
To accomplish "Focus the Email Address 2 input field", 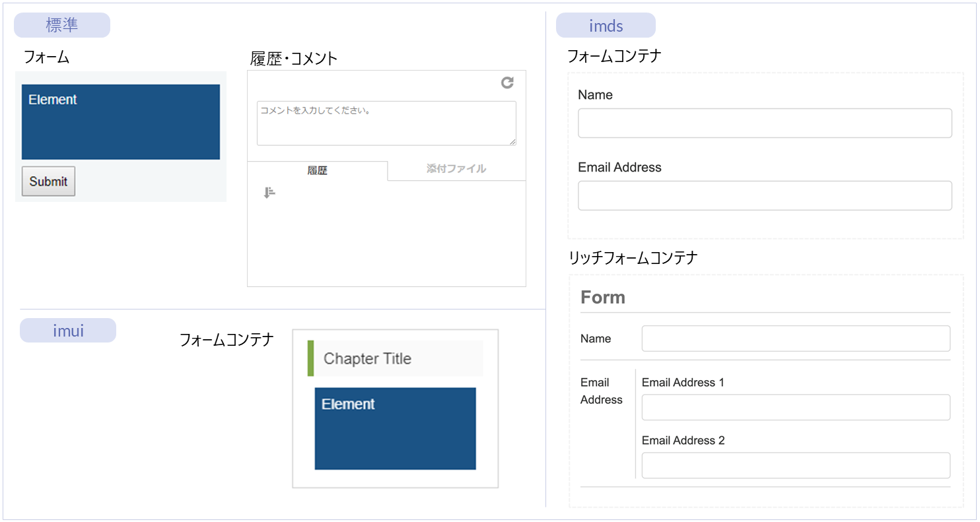I will (x=796, y=465).
